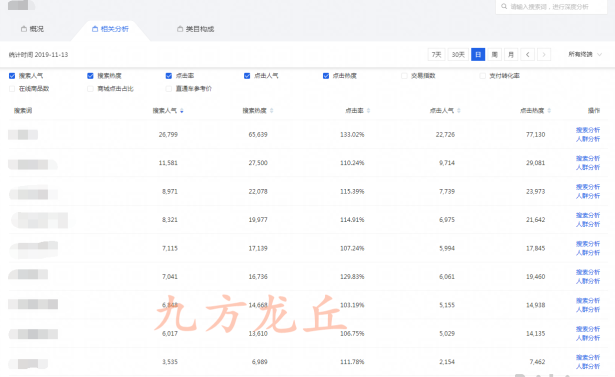Open 人群分析 for the 8,971 row
Viewport: 615px width, 377px height.
(588, 196)
